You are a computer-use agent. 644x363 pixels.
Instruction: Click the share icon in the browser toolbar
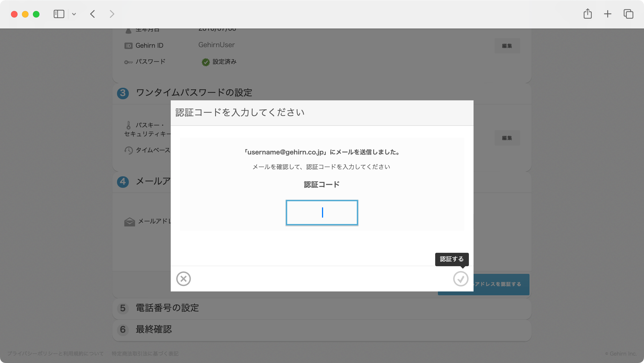(x=587, y=14)
